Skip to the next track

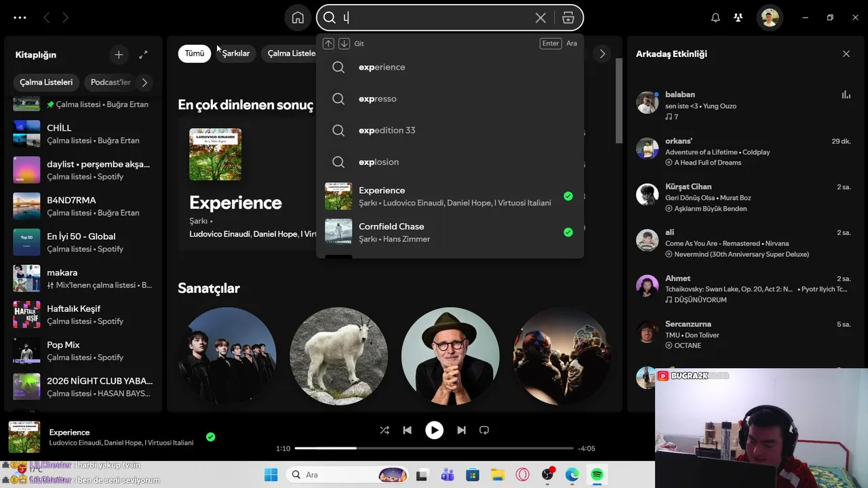click(461, 430)
